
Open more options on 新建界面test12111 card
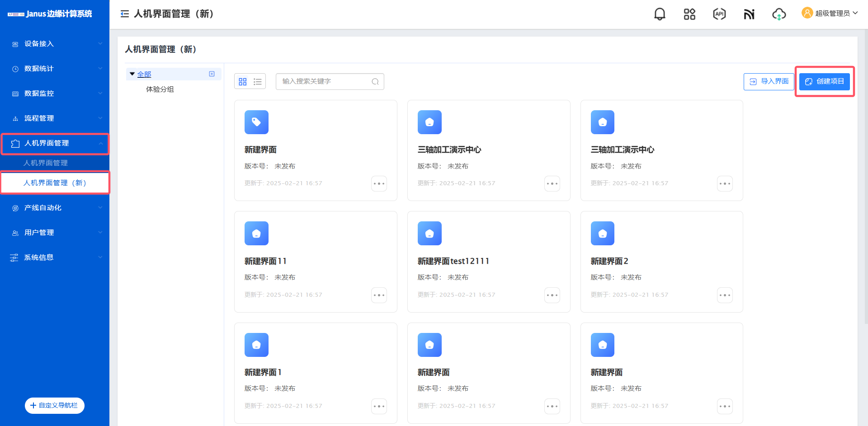[552, 295]
